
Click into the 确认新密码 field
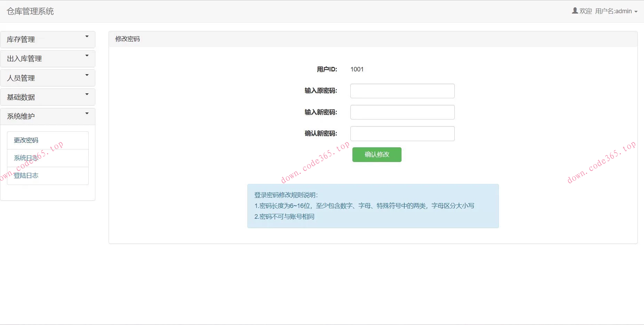(402, 133)
